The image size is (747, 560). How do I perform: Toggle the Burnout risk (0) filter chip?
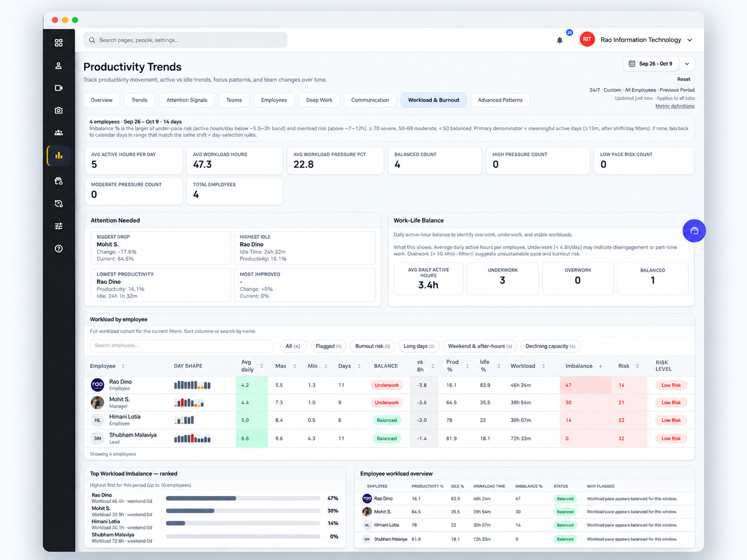pos(372,346)
